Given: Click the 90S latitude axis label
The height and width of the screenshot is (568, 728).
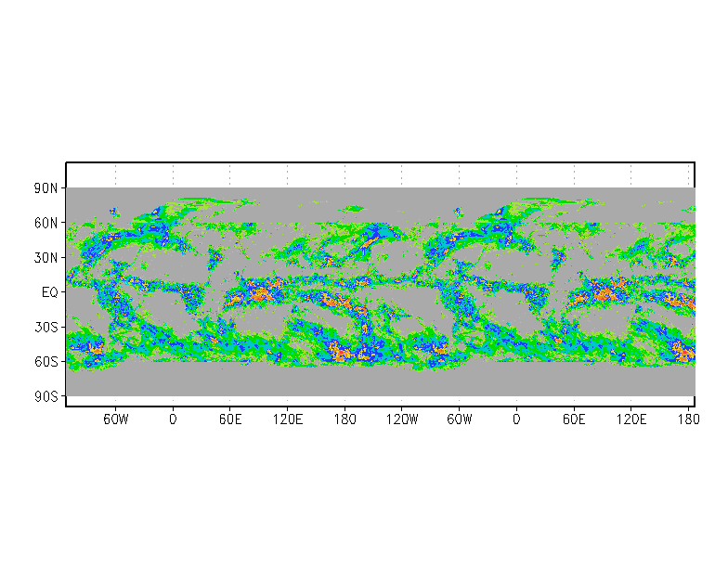Looking at the screenshot, I should (45, 396).
